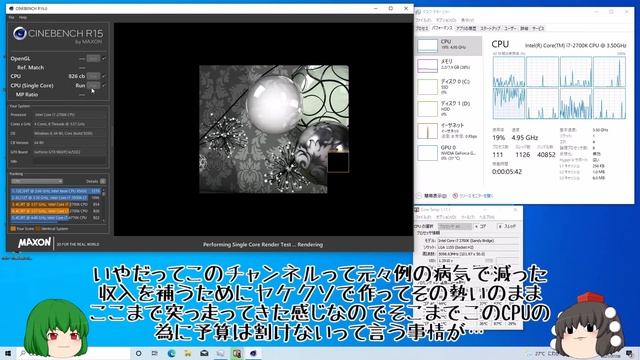Viewport: 640px width, 360px height.
Task: Switch to Task Manager パフォーマンス tab
Action: point(442,28)
